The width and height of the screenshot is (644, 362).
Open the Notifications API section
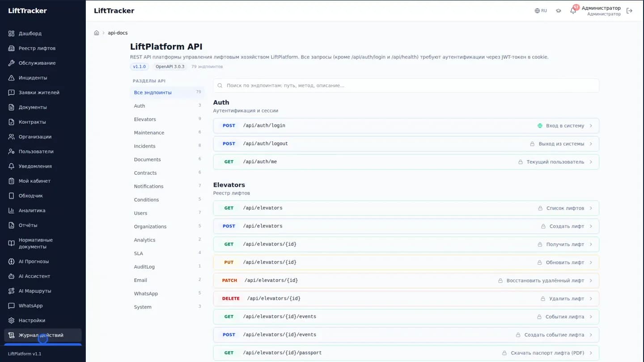click(x=167, y=186)
